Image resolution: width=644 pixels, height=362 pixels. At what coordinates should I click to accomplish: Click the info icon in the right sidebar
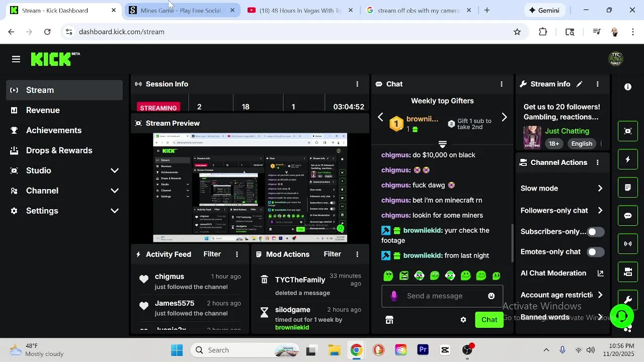click(628, 87)
